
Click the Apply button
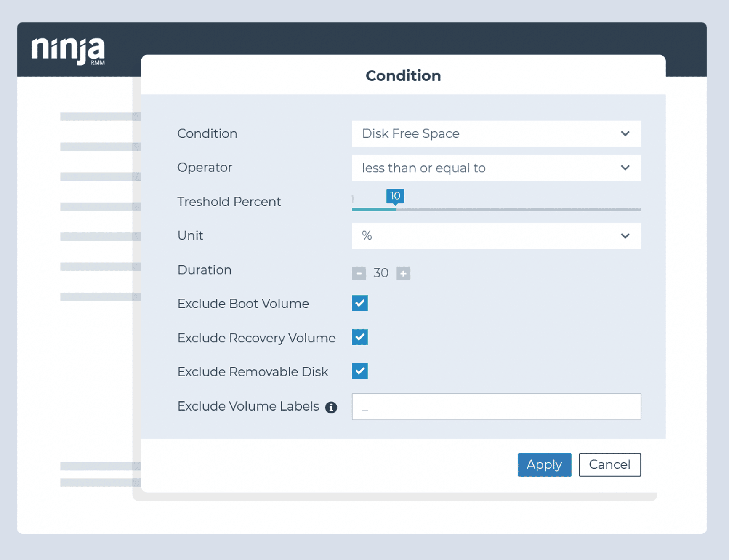(x=544, y=465)
